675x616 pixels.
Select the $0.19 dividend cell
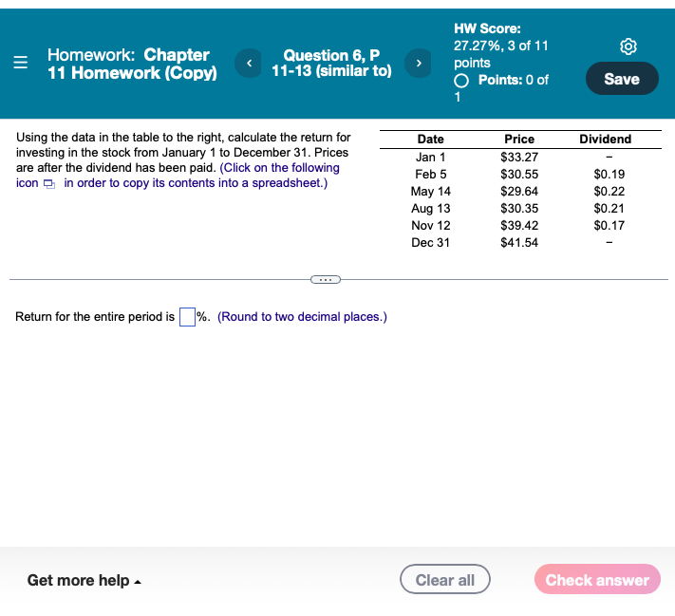(x=609, y=175)
